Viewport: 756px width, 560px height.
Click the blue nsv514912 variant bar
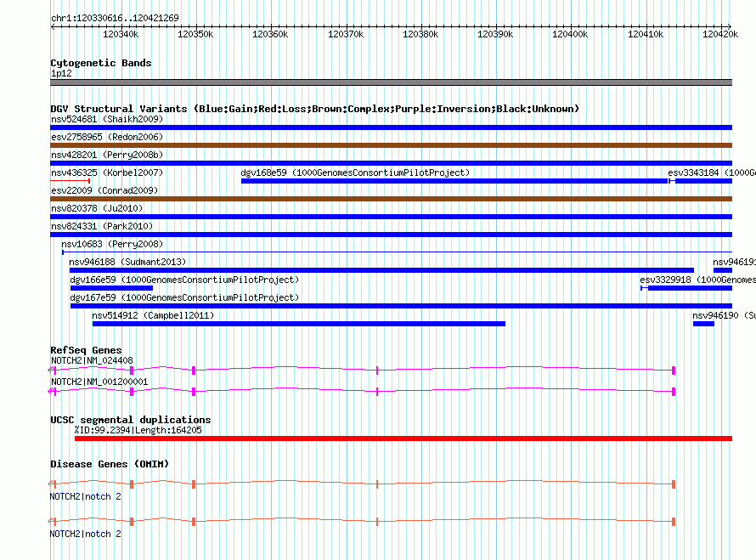[x=299, y=324]
